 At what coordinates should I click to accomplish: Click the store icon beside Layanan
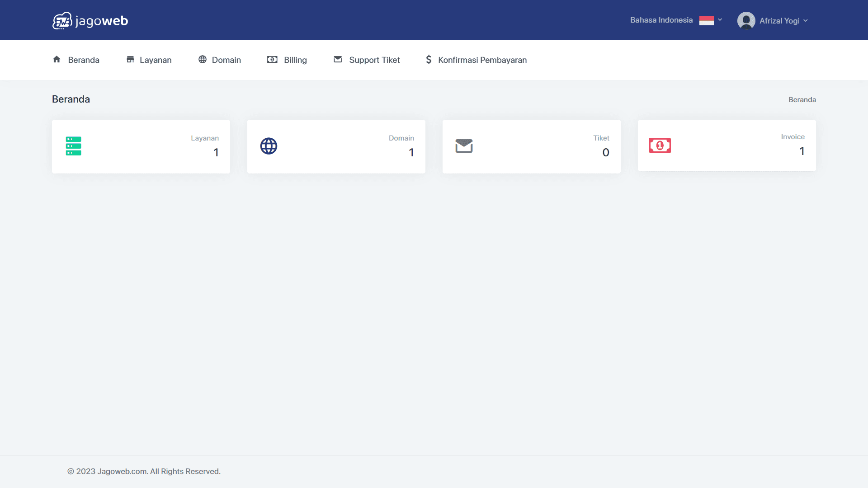(x=130, y=59)
